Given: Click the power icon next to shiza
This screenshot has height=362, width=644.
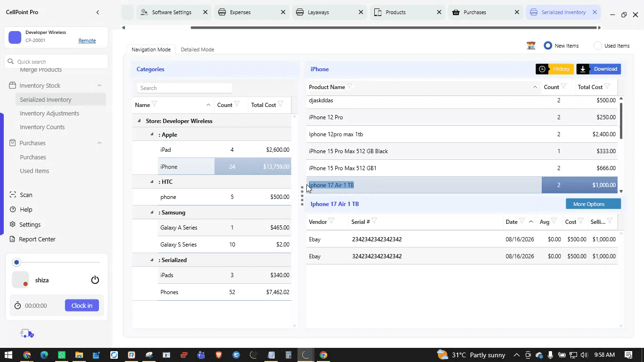Looking at the screenshot, I should 95,280.
